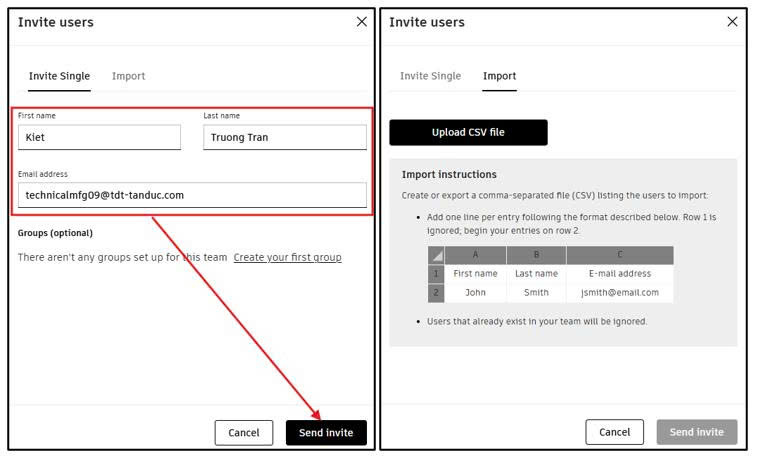Close the right Invite users dialog
Screen dimensions: 759x458
732,22
